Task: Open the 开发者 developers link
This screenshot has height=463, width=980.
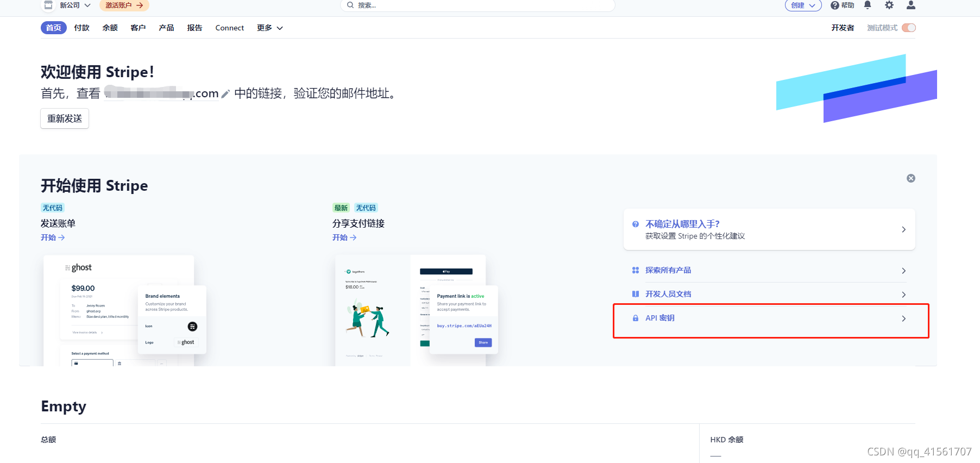Action: 842,28
